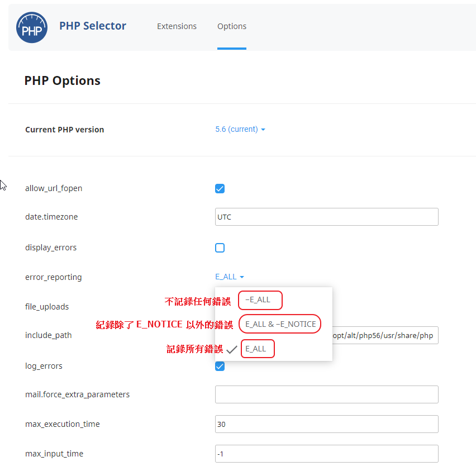Toggle the log_errors checkbox

tap(220, 366)
